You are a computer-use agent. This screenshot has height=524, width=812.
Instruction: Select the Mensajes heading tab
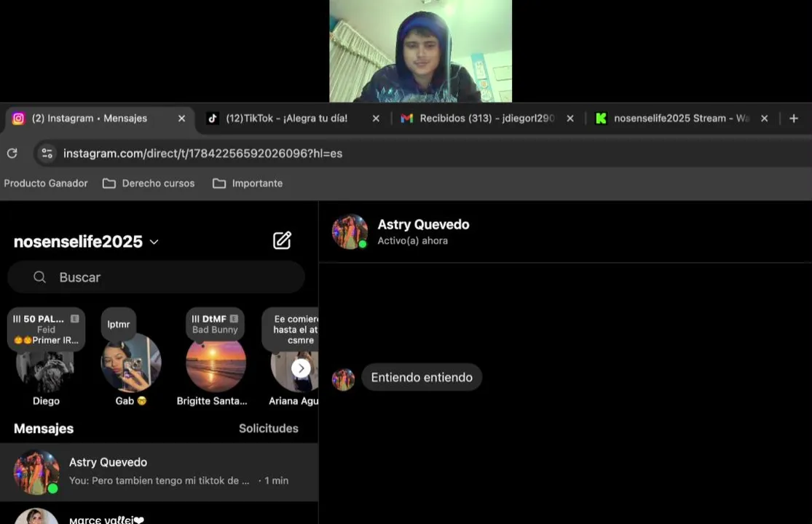44,429
